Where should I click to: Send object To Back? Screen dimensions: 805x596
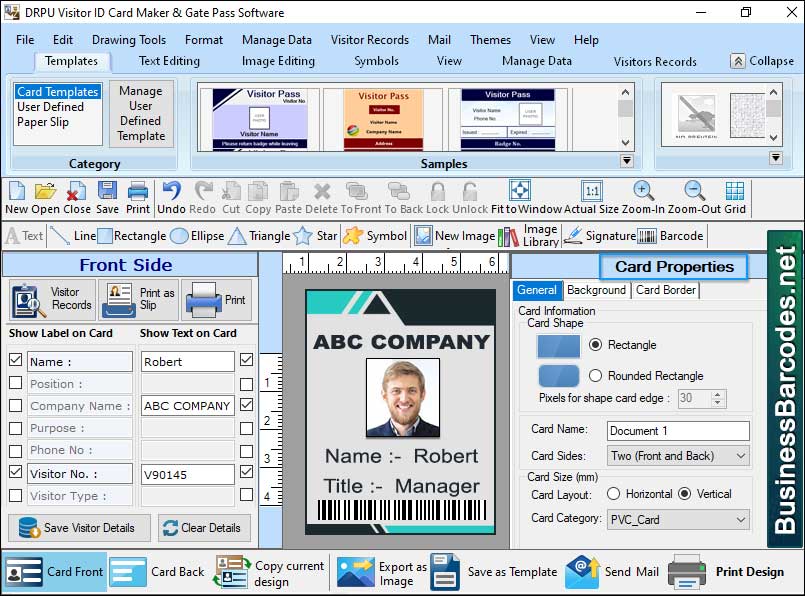point(404,198)
